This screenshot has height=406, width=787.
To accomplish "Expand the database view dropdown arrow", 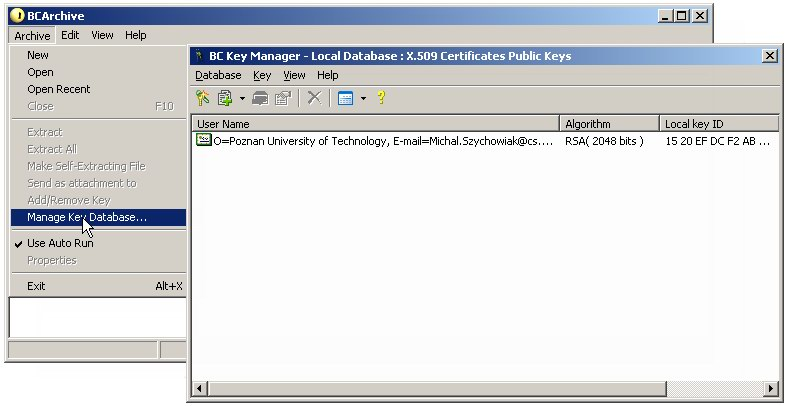I will [363, 98].
